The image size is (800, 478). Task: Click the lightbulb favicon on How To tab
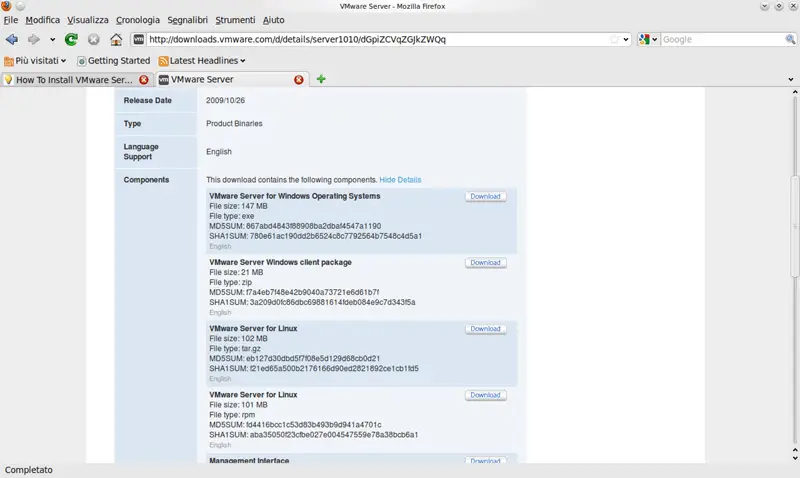9,80
